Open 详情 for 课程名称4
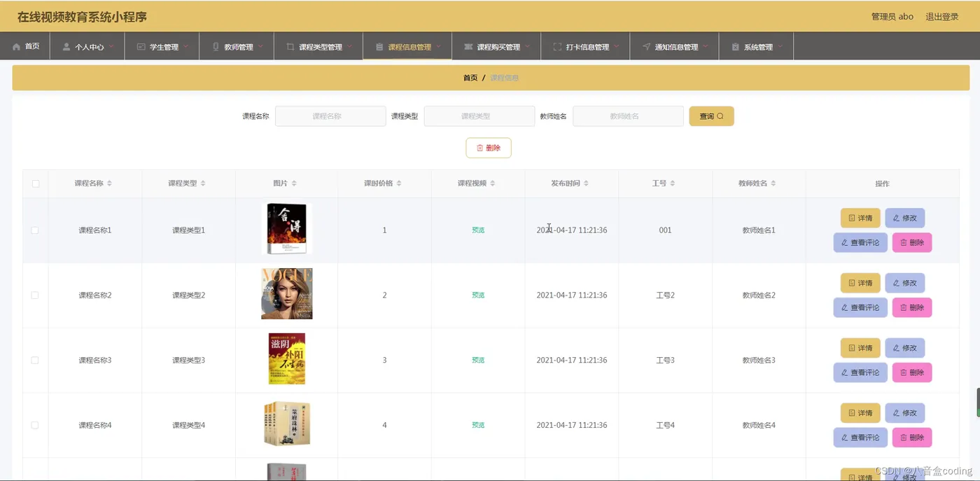 click(x=860, y=412)
